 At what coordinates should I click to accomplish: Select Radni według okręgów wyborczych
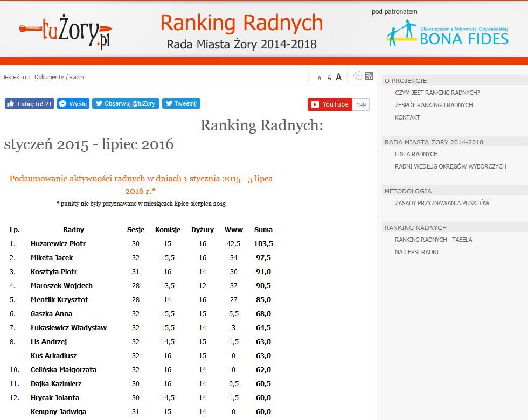pyautogui.click(x=450, y=166)
